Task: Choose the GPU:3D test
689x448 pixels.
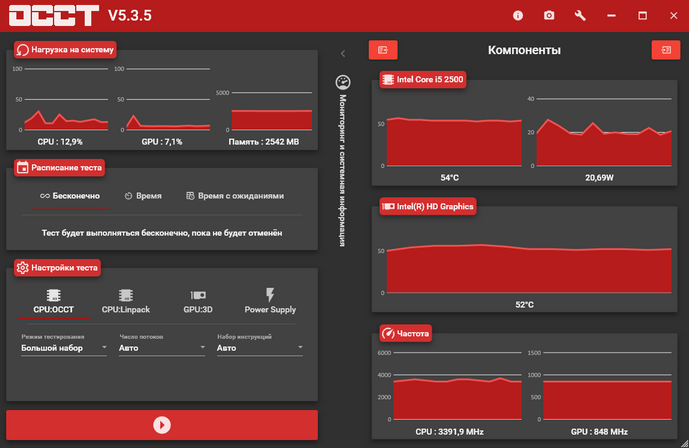Action: click(x=198, y=301)
